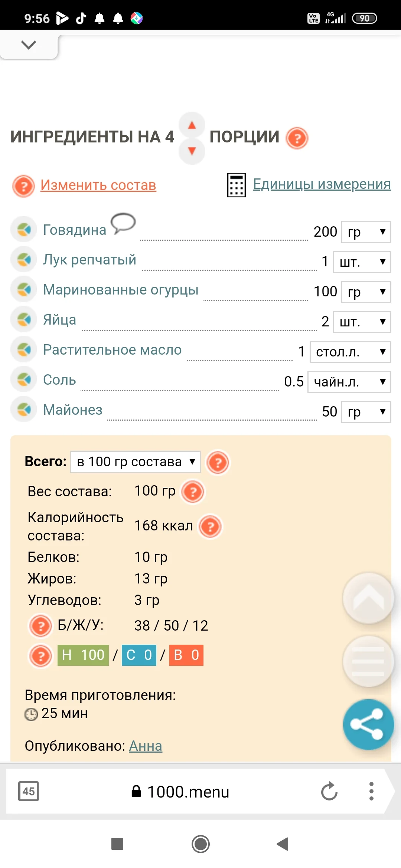Screen dimensions: 401x868
Task: Click the question mark beside Б/Ж/У
Action: [x=41, y=626]
